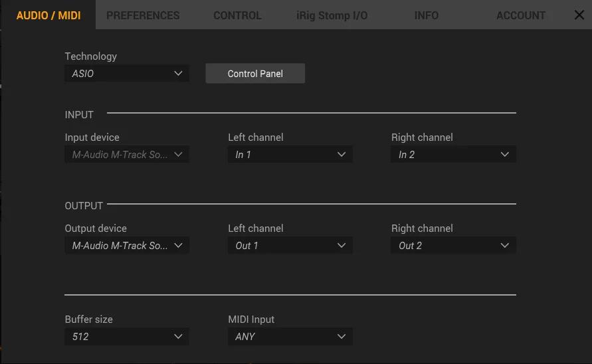Screen dimensions: 592x364
Task: Close the settings dialog with the X icon
Action: point(579,15)
